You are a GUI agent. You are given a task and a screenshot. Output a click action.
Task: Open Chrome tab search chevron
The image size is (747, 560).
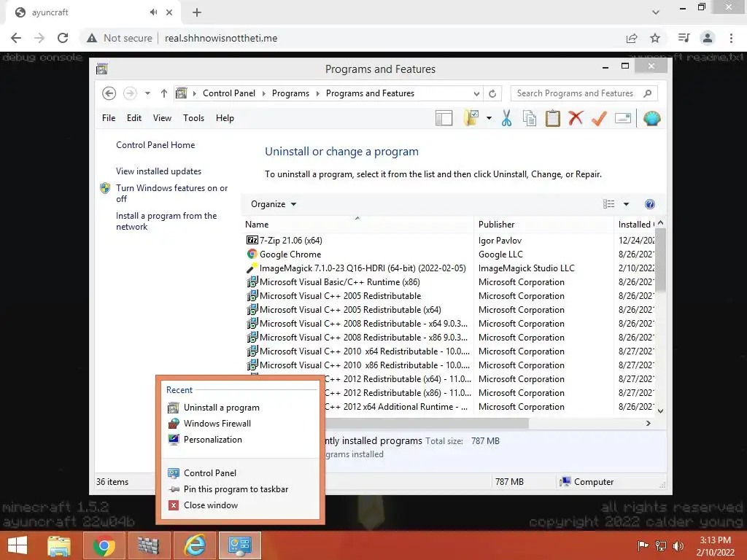(x=656, y=12)
